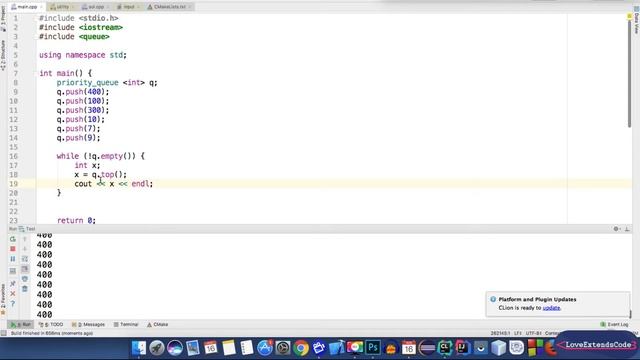Open the Favorites side tool window
Screen dimensions: 640x360
pyautogui.click(x=3, y=299)
